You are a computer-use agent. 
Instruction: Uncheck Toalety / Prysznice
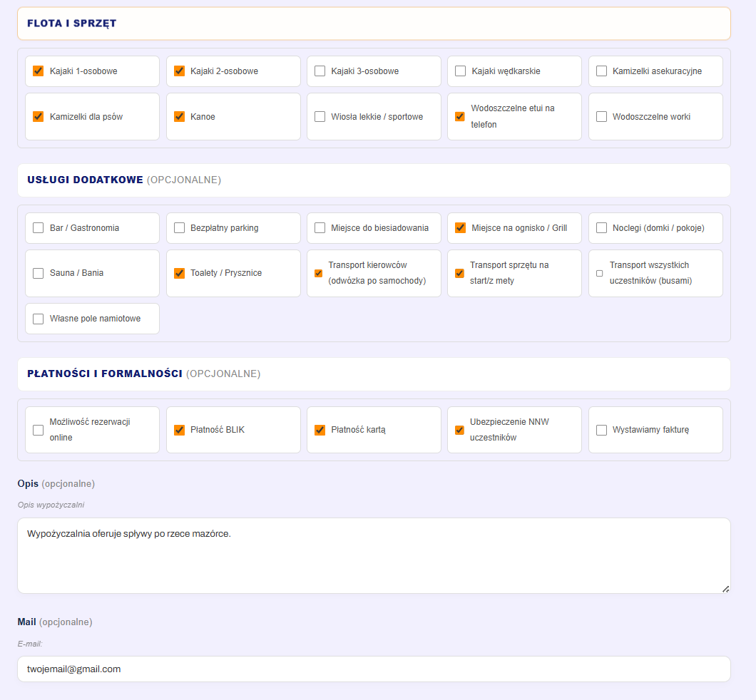179,273
